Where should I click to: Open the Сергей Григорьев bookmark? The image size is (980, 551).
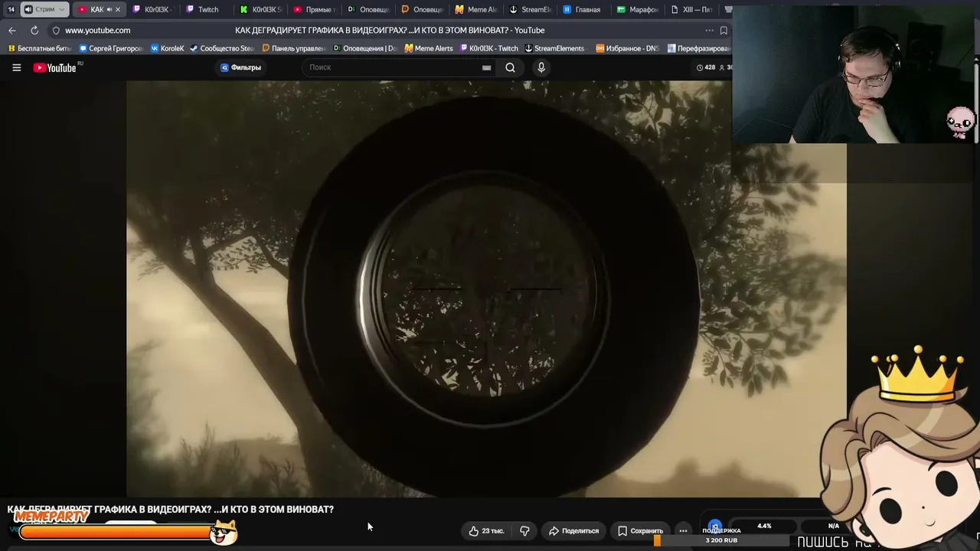pos(112,48)
